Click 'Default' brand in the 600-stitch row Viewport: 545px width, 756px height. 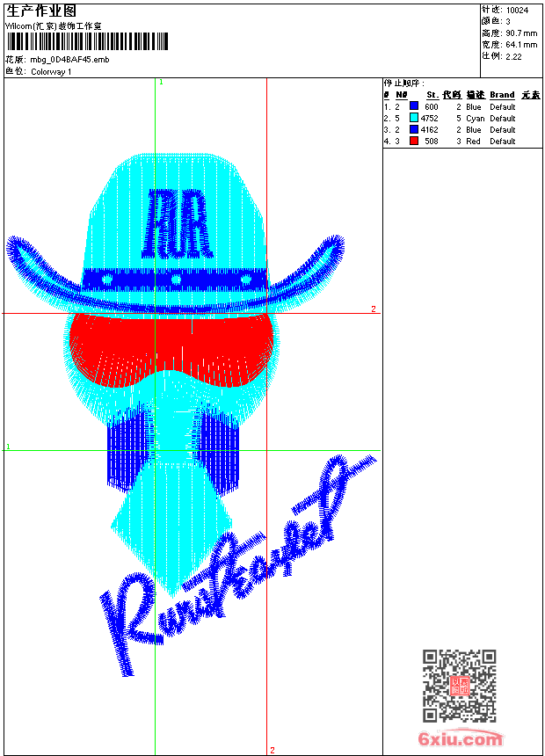pos(503,106)
